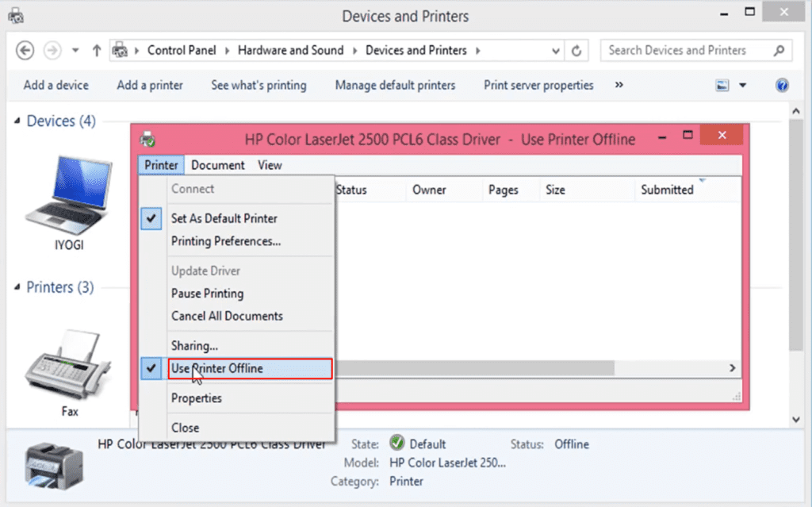This screenshot has height=507, width=812.
Task: Open the view options dropdown arrow
Action: [x=742, y=85]
